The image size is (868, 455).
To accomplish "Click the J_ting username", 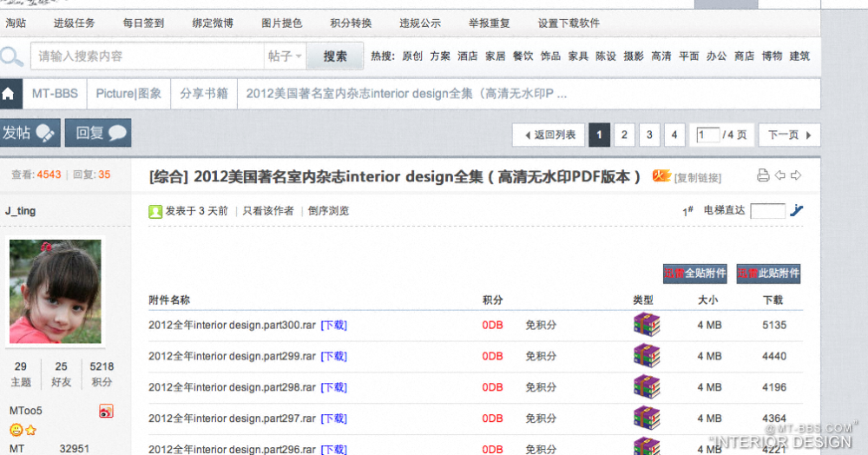I will coord(21,211).
